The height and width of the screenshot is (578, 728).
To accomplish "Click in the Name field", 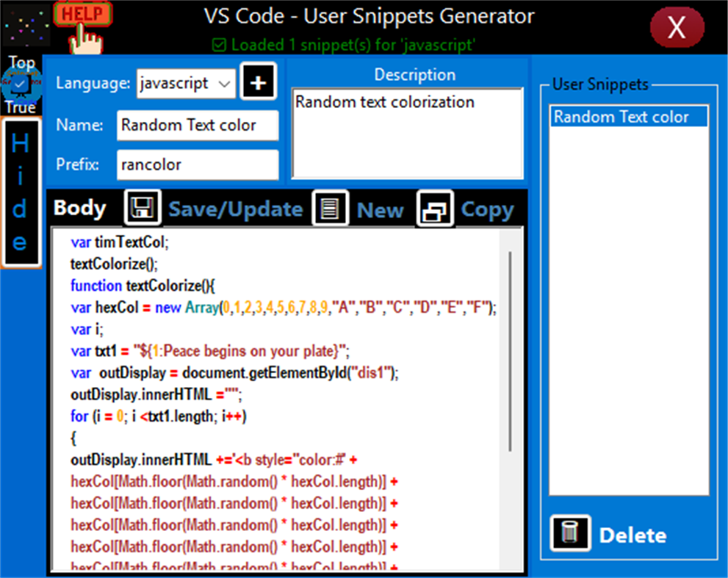I will click(198, 126).
